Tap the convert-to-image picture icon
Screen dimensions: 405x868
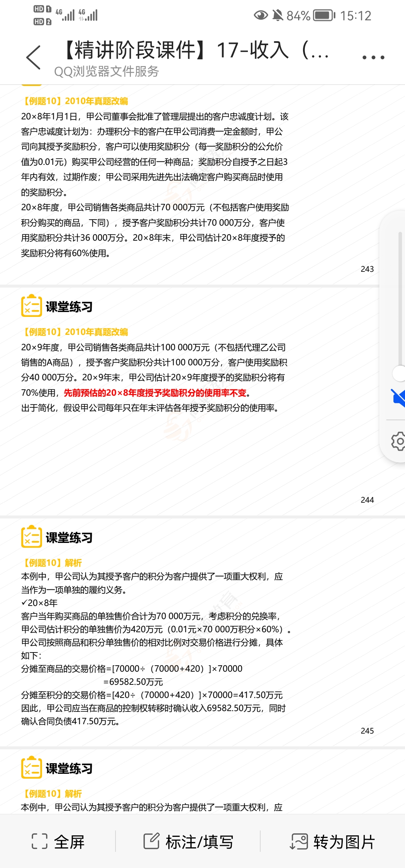[299, 842]
